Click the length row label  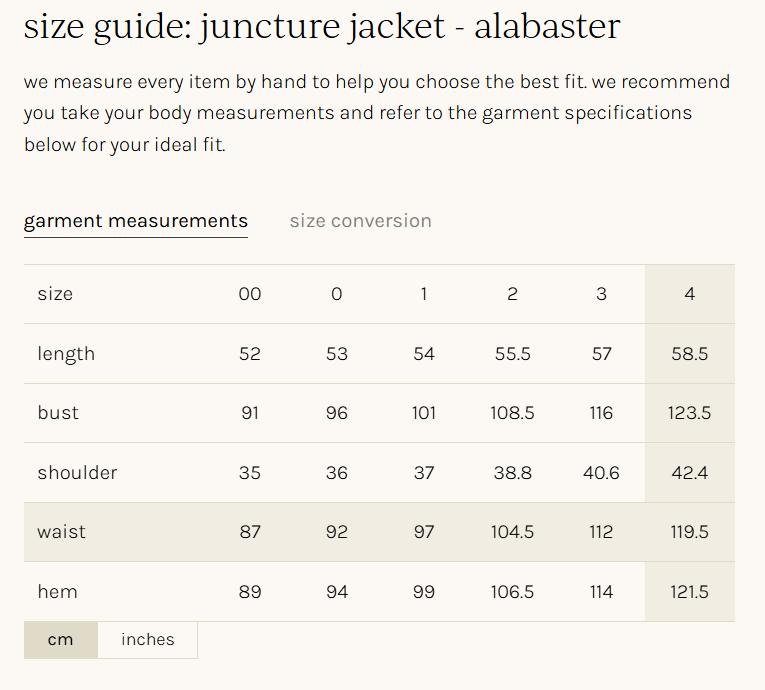click(66, 354)
